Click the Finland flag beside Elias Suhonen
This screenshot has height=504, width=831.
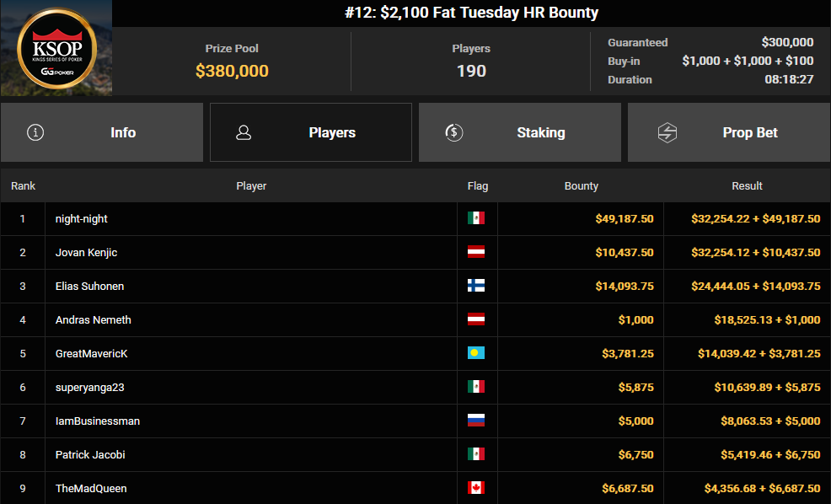tap(476, 286)
